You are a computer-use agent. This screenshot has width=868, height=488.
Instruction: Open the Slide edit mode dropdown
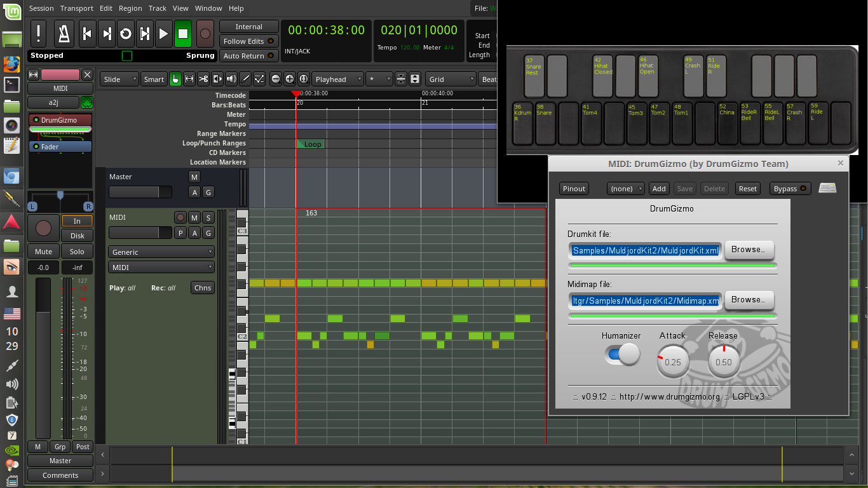click(x=119, y=79)
